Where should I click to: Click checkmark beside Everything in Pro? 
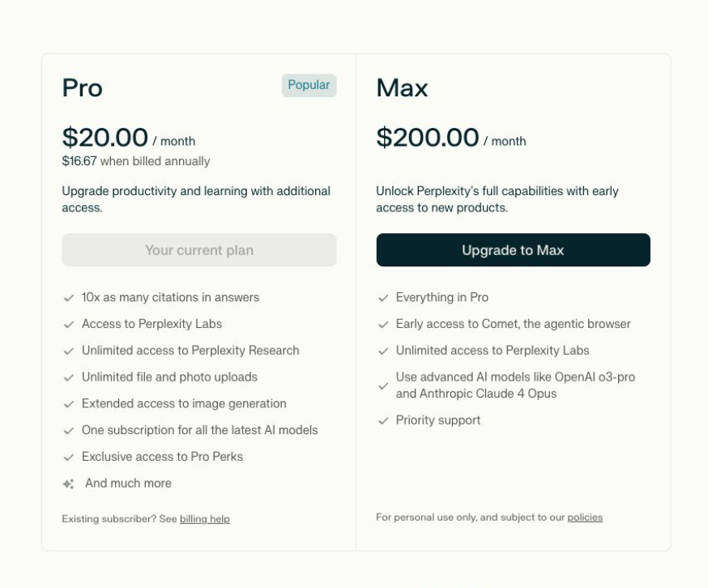point(383,298)
